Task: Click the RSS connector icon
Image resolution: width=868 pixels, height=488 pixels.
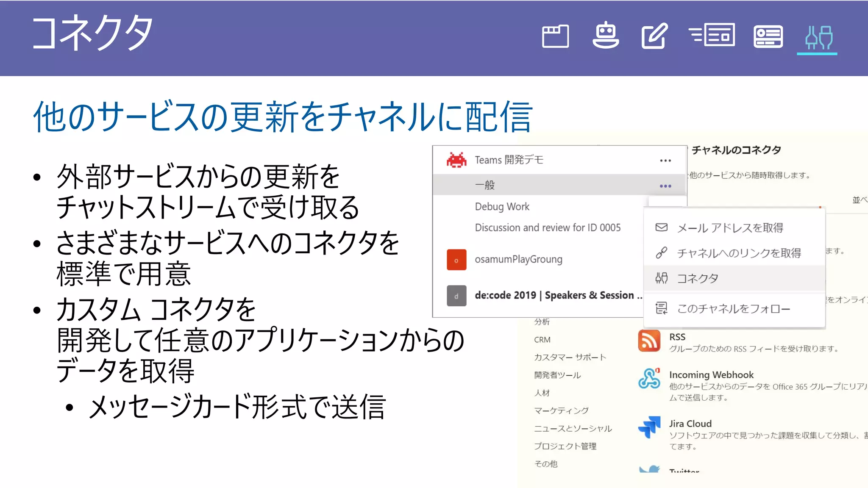Action: (649, 341)
